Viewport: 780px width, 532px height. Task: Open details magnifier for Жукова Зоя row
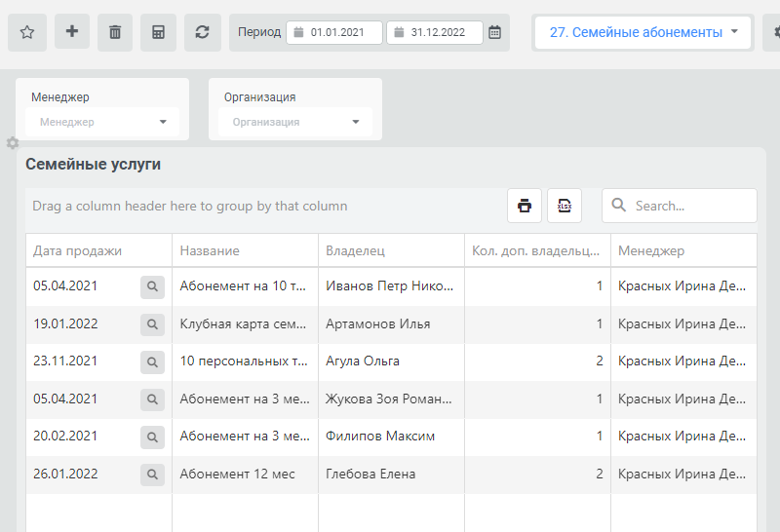point(152,399)
